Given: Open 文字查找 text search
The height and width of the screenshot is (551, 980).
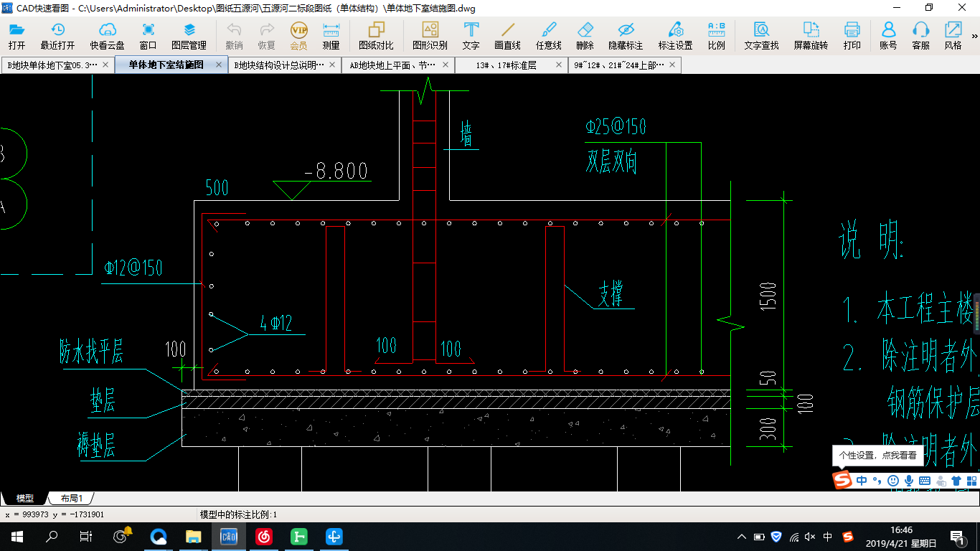Looking at the screenshot, I should pyautogui.click(x=761, y=36).
